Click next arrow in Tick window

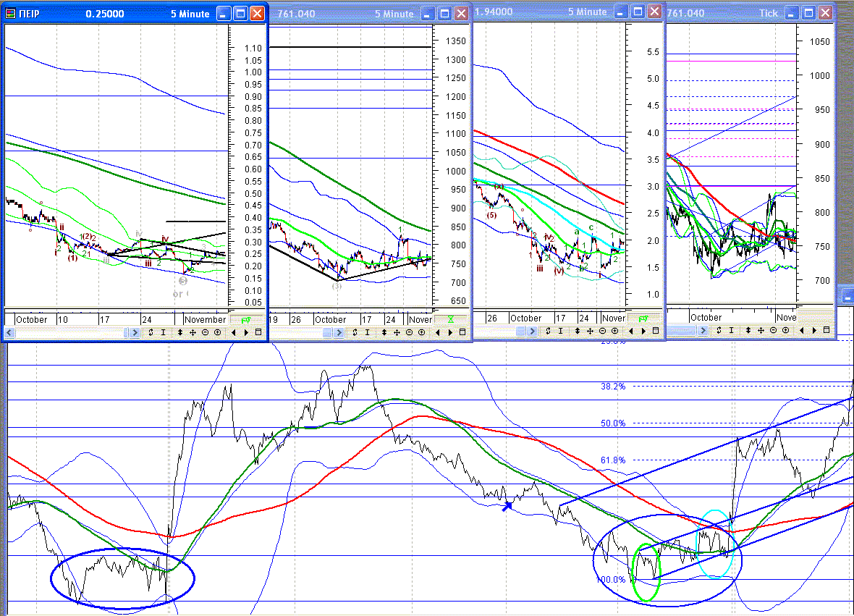pos(814,330)
